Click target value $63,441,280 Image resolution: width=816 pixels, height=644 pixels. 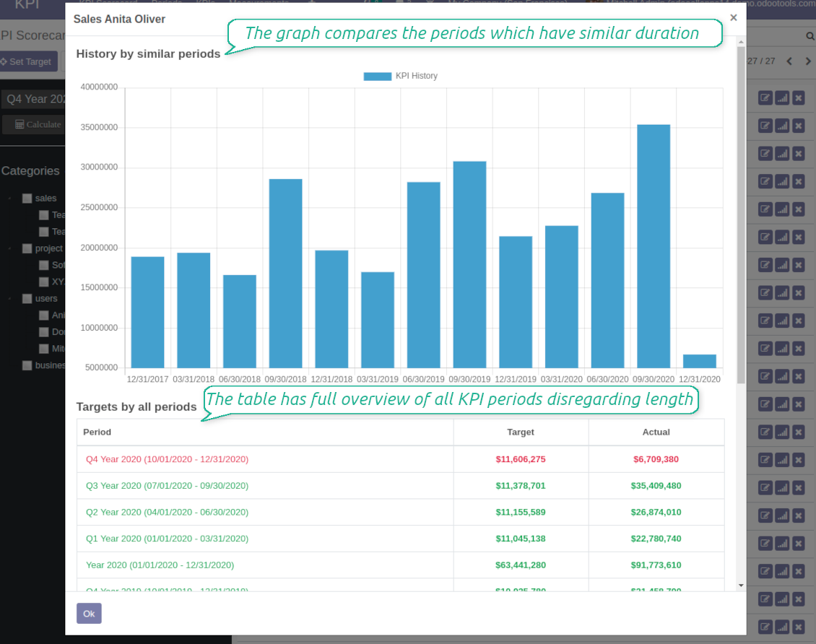(521, 565)
